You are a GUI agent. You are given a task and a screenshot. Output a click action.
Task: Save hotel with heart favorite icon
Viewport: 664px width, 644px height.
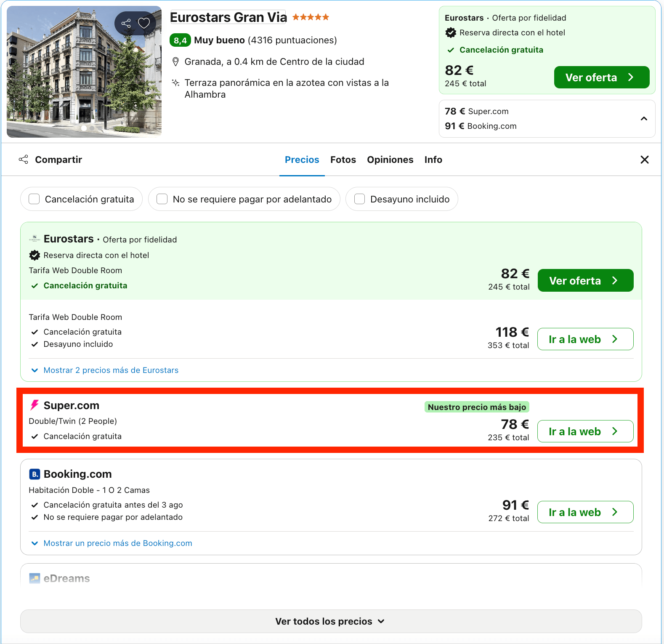click(x=144, y=23)
